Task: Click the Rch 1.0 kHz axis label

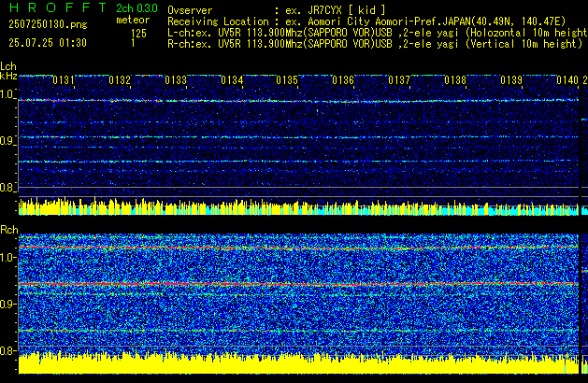Action: click(7, 258)
